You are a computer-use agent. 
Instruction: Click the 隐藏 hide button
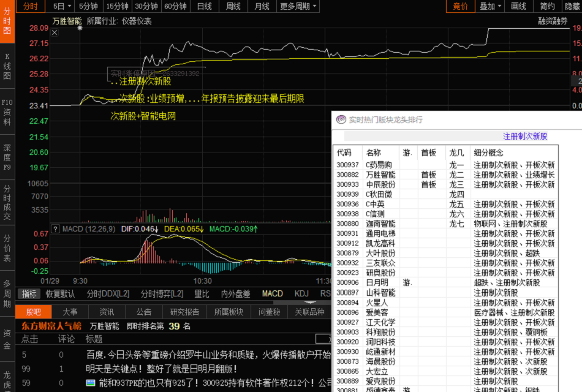point(572,6)
